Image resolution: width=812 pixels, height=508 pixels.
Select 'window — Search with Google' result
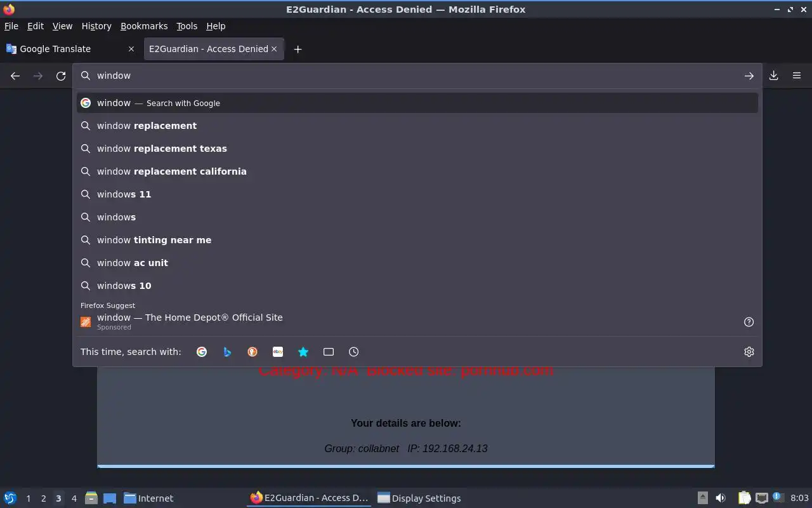point(417,103)
